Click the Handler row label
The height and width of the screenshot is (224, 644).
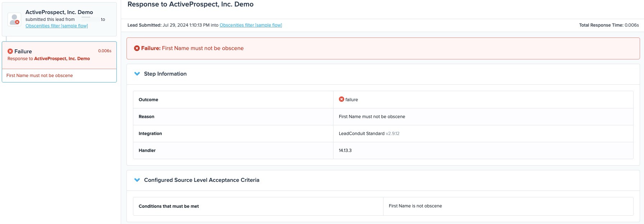click(147, 151)
